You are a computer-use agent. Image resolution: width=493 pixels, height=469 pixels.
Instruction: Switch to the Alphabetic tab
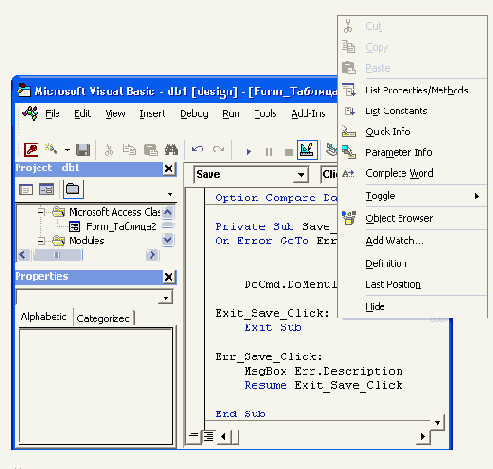[44, 317]
